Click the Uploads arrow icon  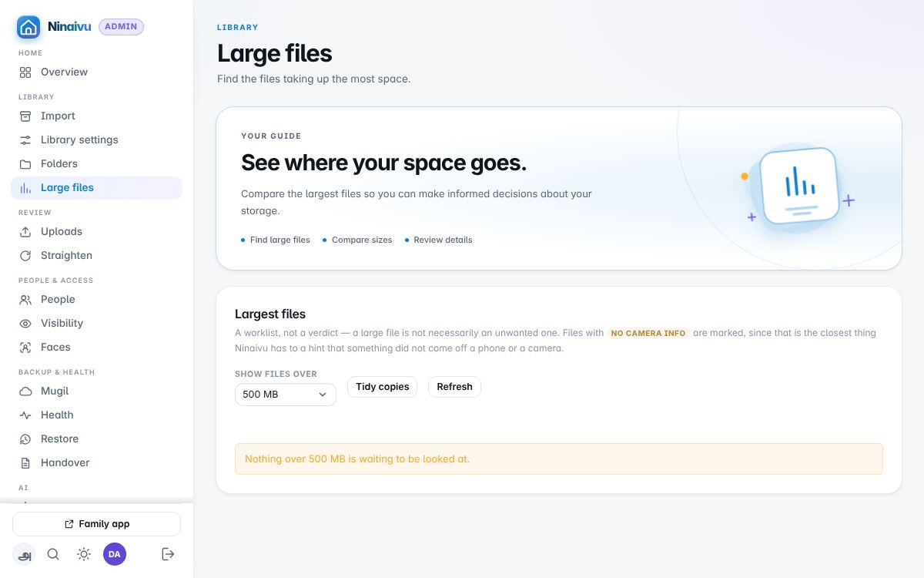[x=25, y=232]
